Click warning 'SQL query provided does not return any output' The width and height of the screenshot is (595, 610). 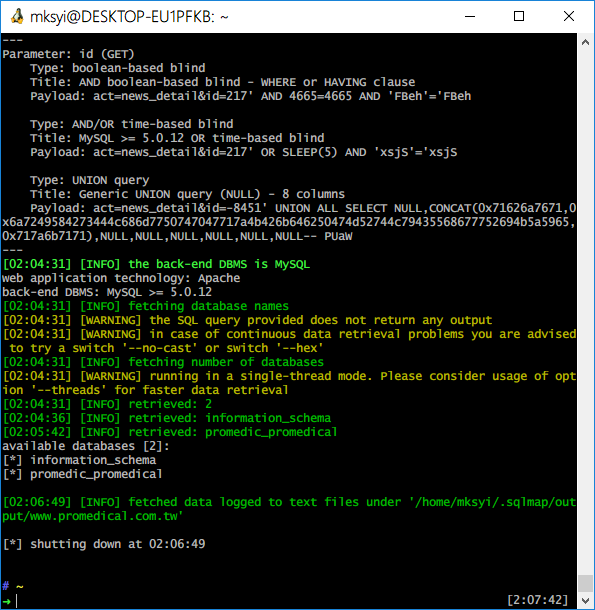click(x=247, y=320)
